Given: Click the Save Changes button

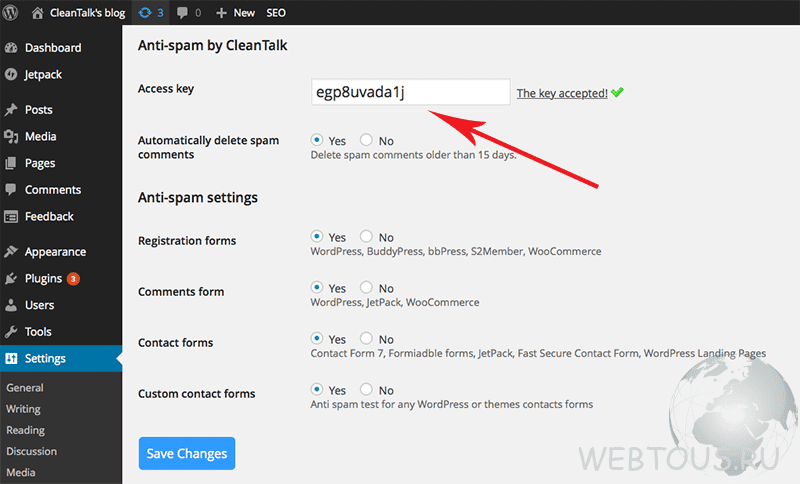Looking at the screenshot, I should [187, 453].
